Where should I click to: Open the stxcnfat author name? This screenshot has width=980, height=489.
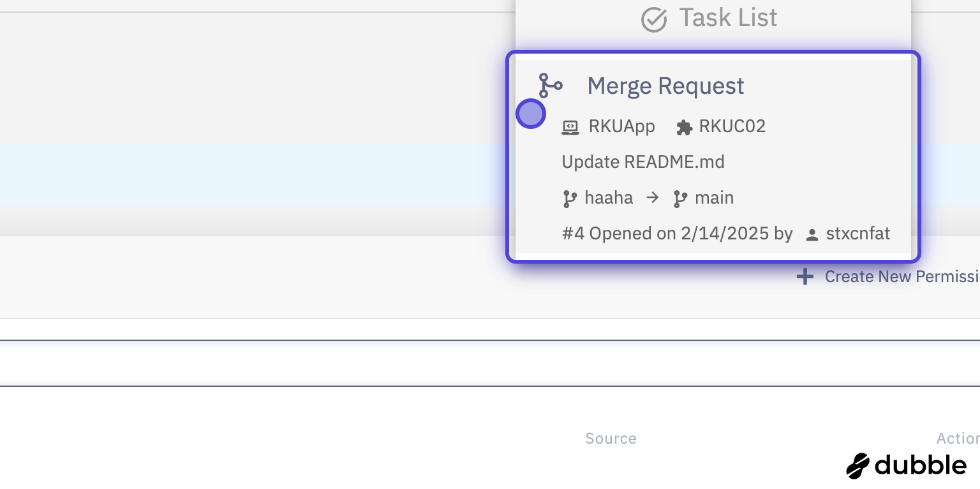pyautogui.click(x=857, y=234)
